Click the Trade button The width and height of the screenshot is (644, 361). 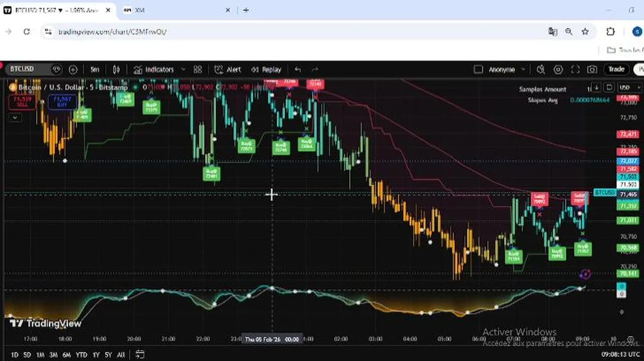616,69
